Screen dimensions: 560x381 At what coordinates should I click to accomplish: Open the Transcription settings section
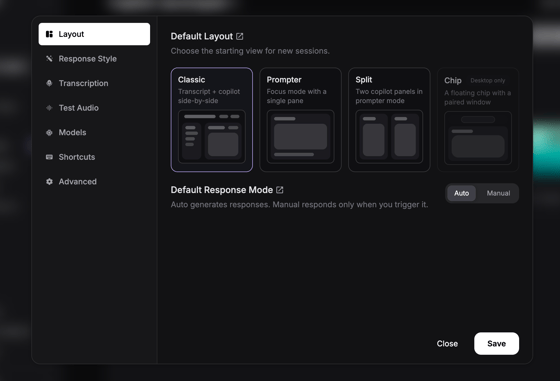[94, 83]
